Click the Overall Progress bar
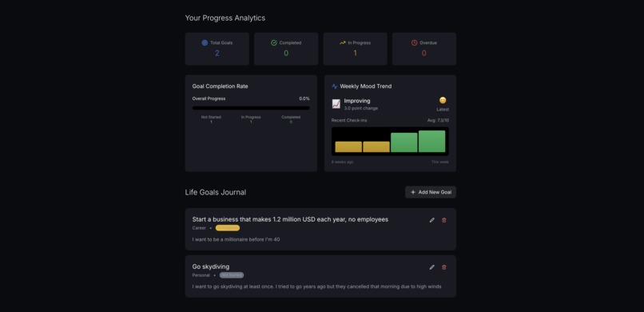The width and height of the screenshot is (644, 312). click(x=251, y=108)
